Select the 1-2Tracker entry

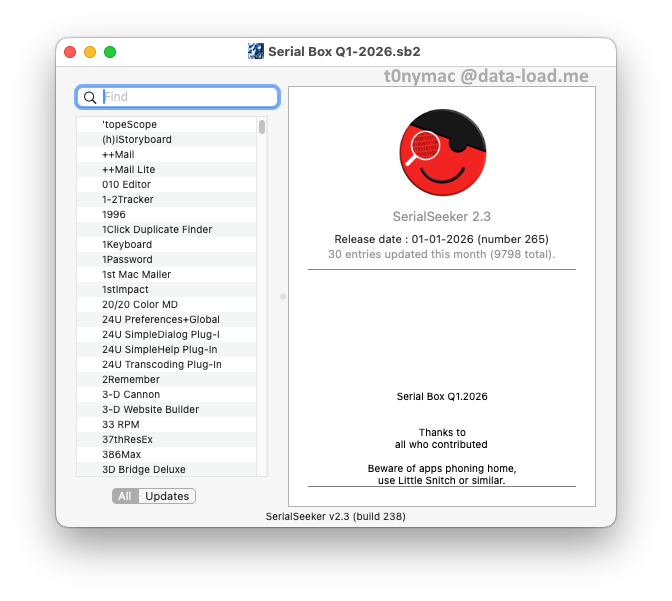tap(167, 199)
